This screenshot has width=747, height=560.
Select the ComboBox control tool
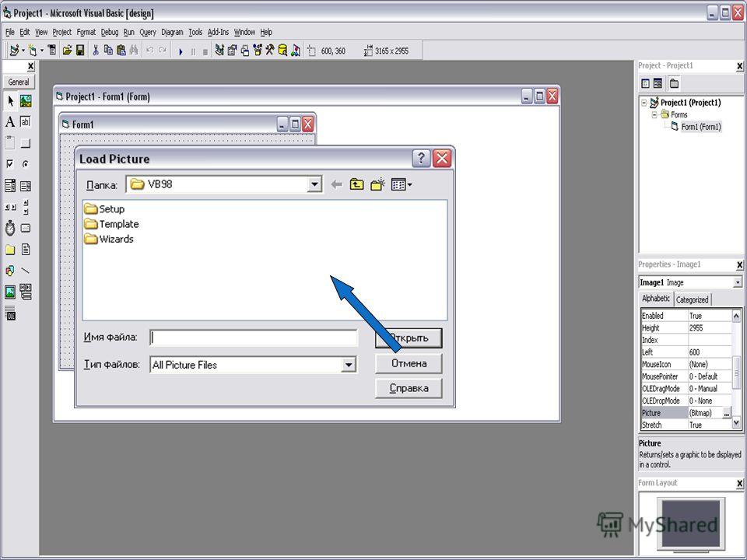[10, 185]
